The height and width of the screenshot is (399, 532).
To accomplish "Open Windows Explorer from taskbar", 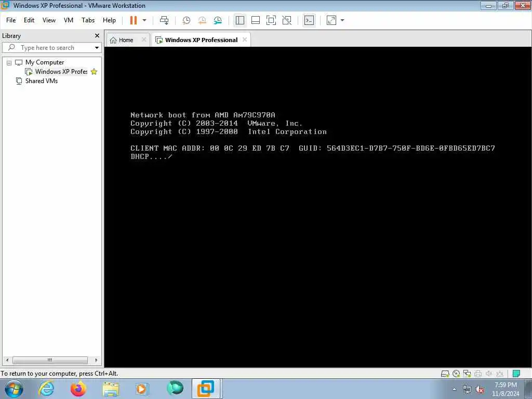I will (111, 389).
